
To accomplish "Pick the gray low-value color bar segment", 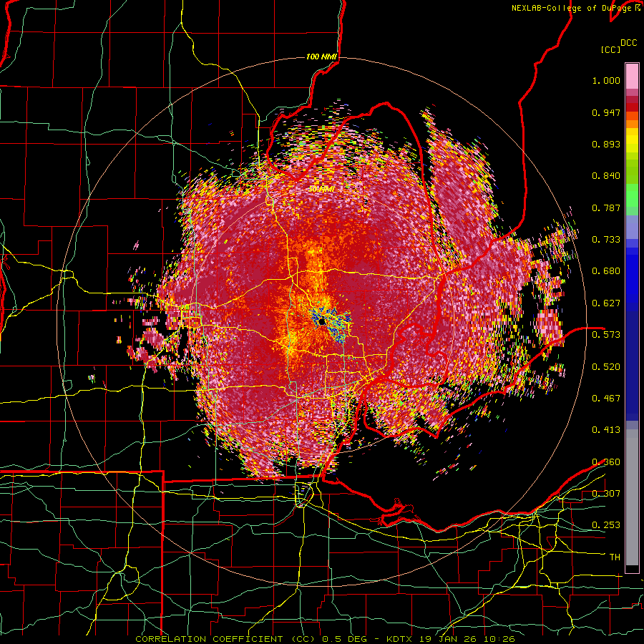I will [x=632, y=497].
